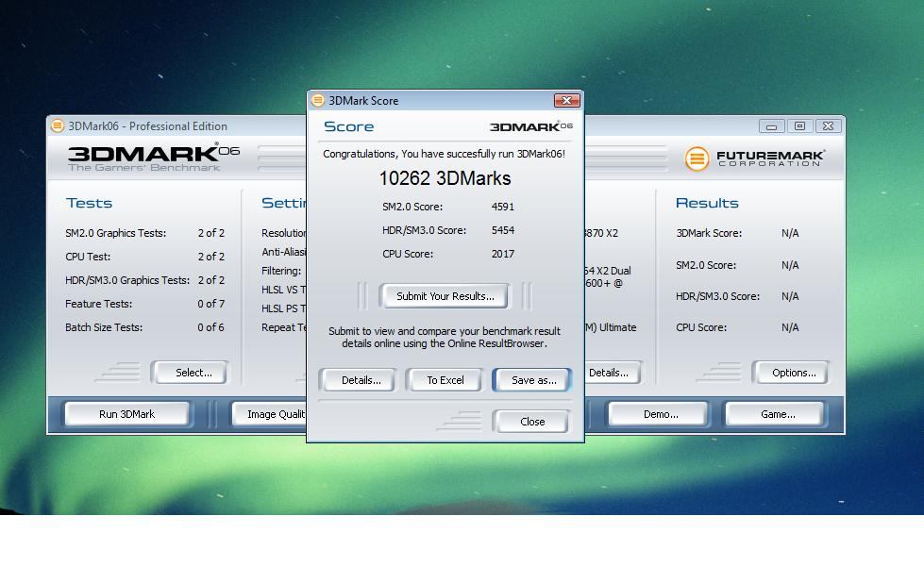Click the Tests section heading
924x566 pixels.
click(89, 203)
